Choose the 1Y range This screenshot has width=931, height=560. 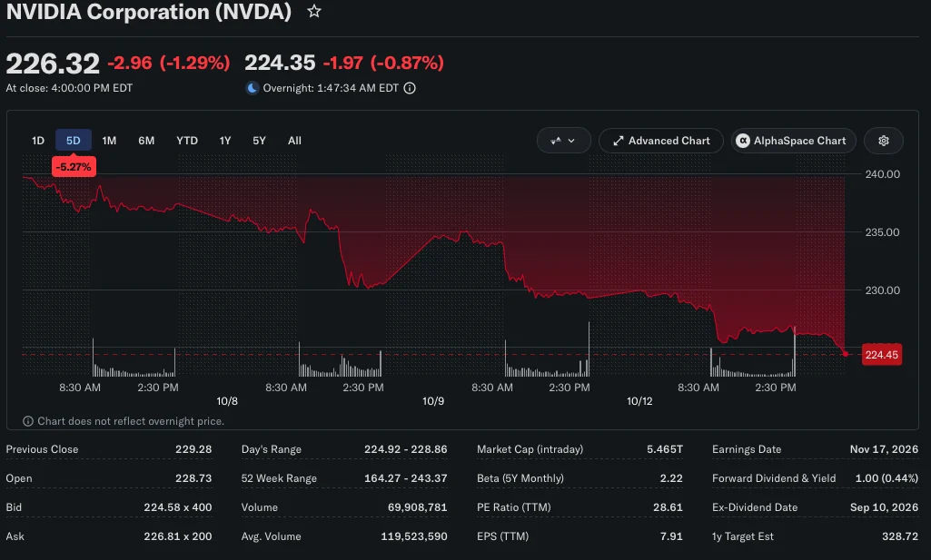click(225, 141)
